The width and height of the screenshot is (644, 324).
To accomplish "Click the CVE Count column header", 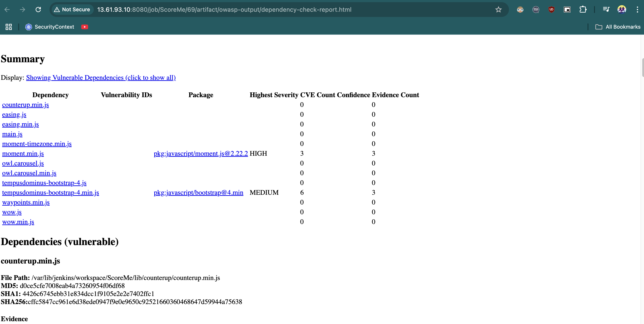I will [x=317, y=95].
